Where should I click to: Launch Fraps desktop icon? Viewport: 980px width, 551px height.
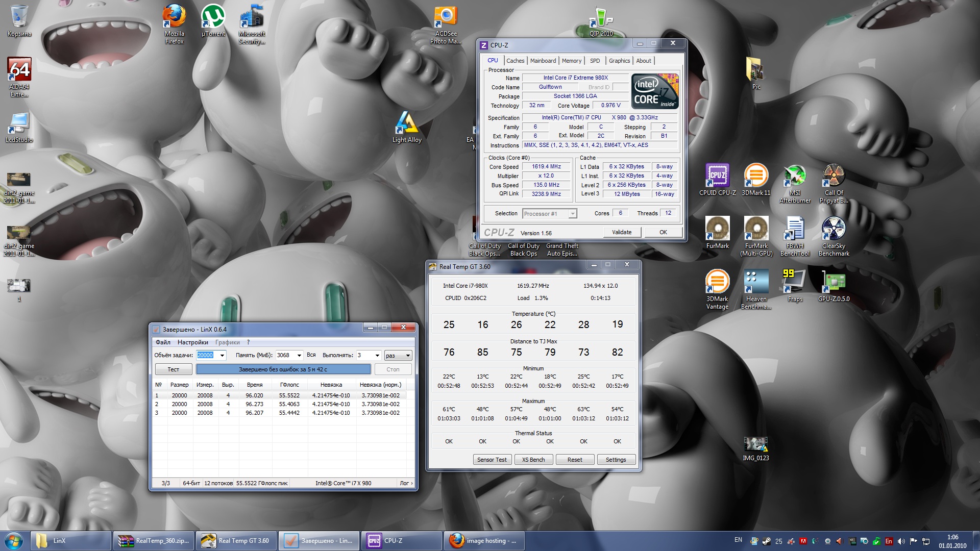pos(795,286)
